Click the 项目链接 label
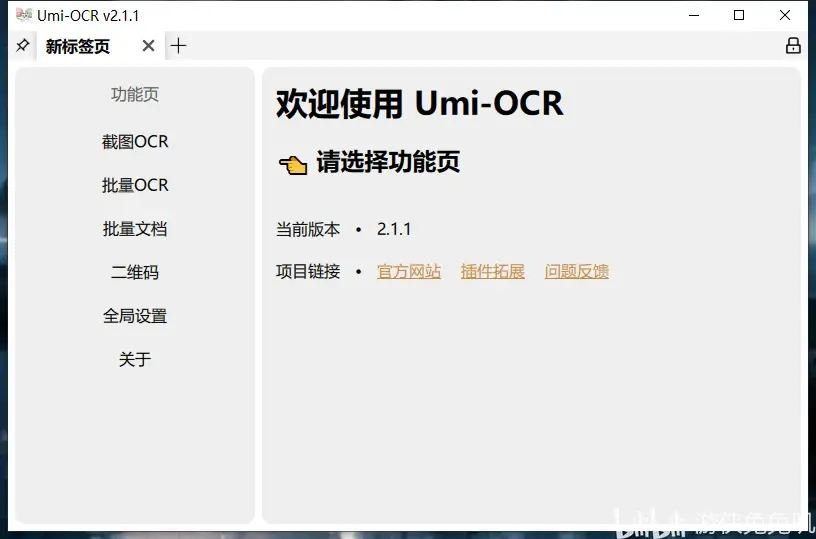Image resolution: width=816 pixels, height=539 pixels. click(308, 272)
